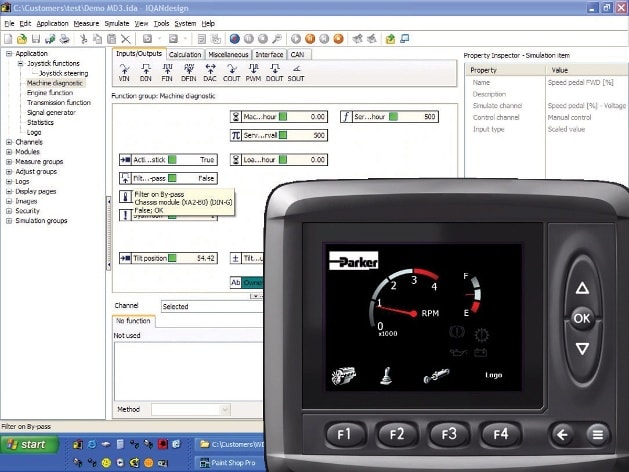
Task: Expand the Measure groups node
Action: click(x=9, y=162)
